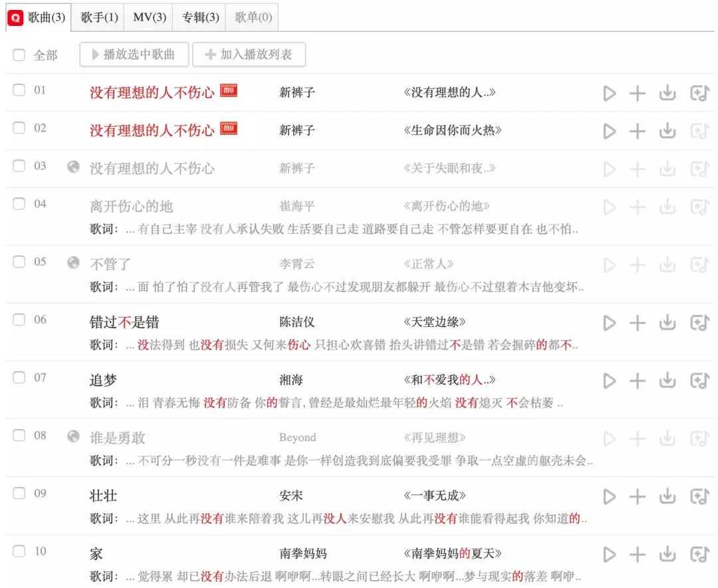Viewport: 718px width, 588px height.
Task: Click the plus icon for song 02
Action: click(638, 132)
